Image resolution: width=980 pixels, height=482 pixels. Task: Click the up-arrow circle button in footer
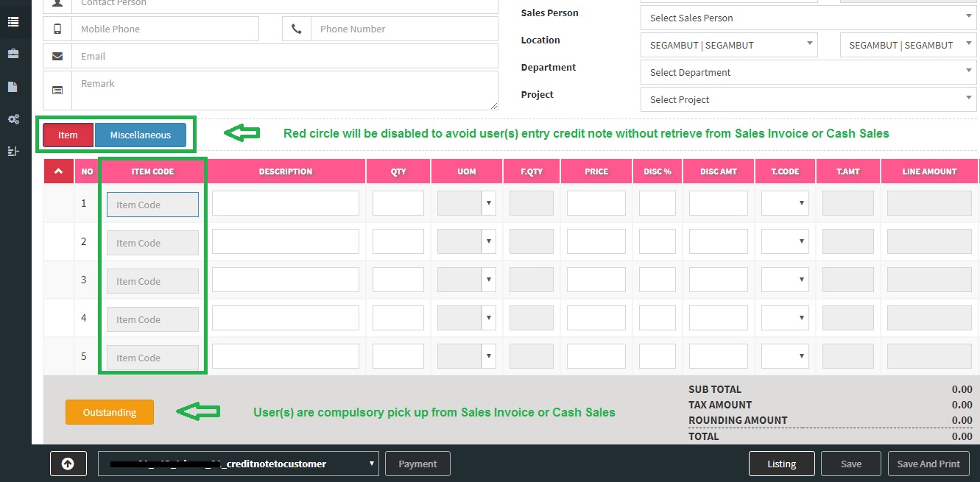coord(68,464)
